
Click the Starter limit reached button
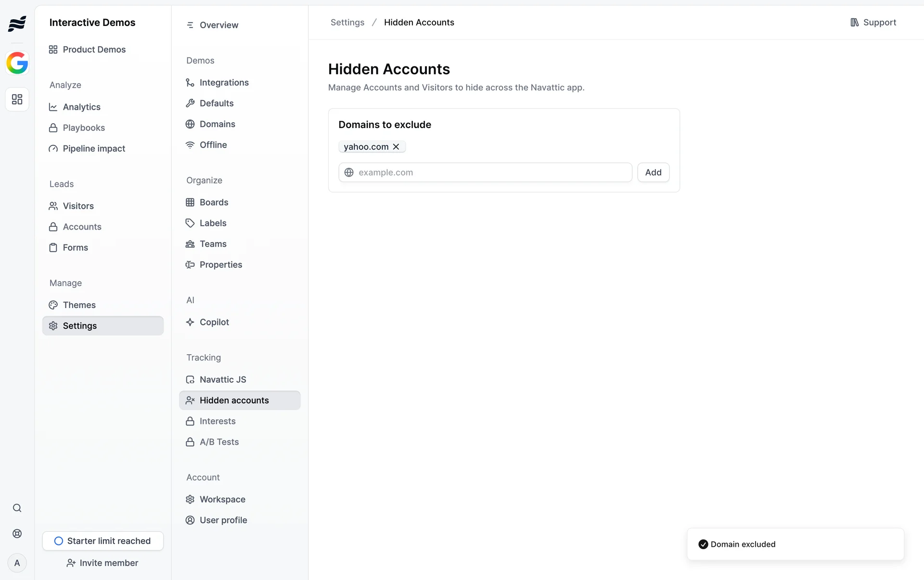point(103,541)
